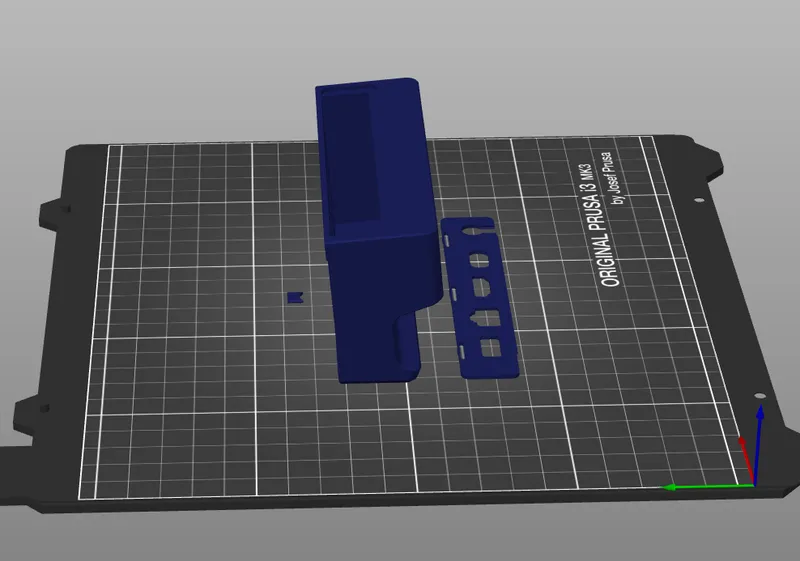Select the flat perforated plate model

point(480,298)
